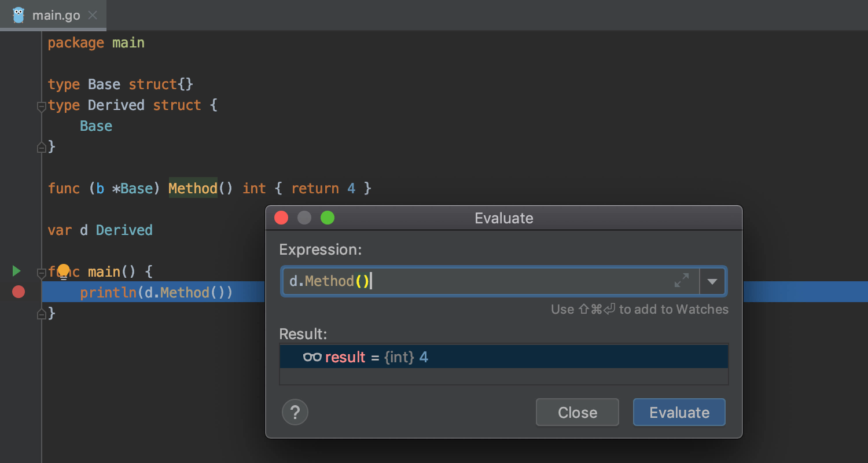Toggle the breakpoint on the println line
Viewport: 868px width, 463px height.
point(19,292)
